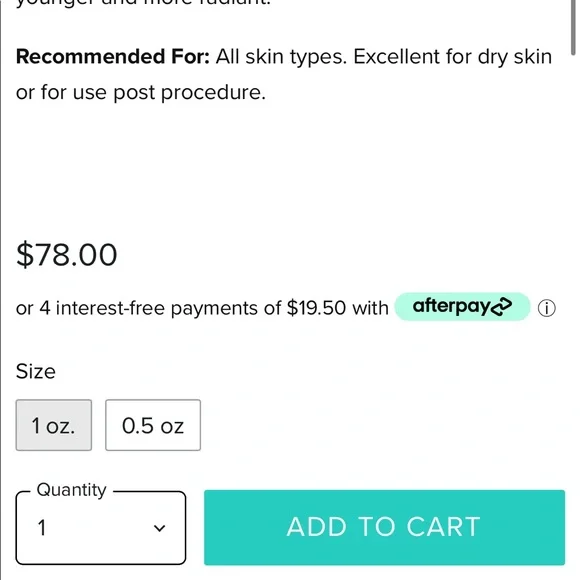580x580 pixels.
Task: Click the $19.50 installment amount
Action: [x=316, y=308]
